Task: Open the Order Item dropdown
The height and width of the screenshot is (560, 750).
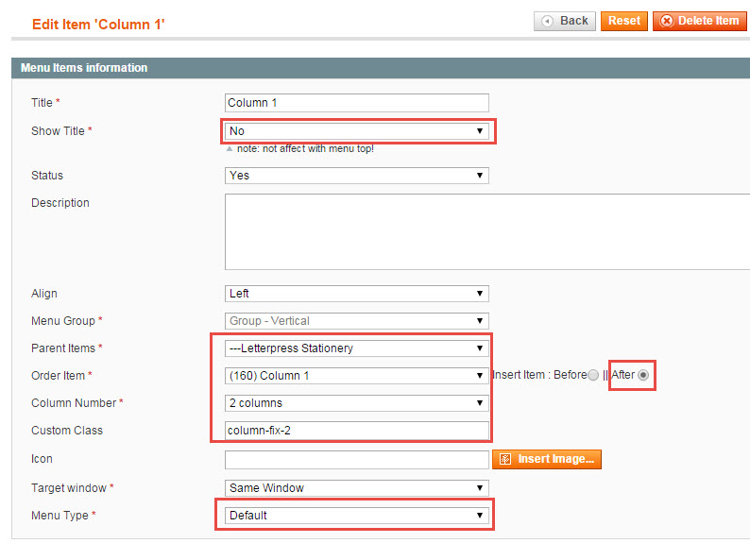Action: coord(357,376)
